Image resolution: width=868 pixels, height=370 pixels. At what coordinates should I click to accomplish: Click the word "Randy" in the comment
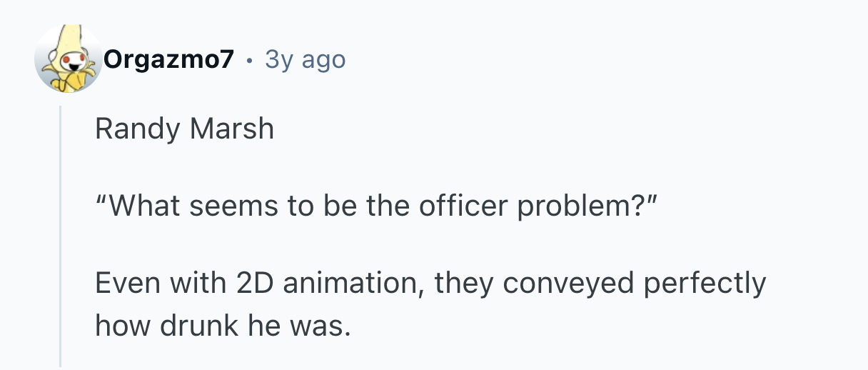pos(127,129)
